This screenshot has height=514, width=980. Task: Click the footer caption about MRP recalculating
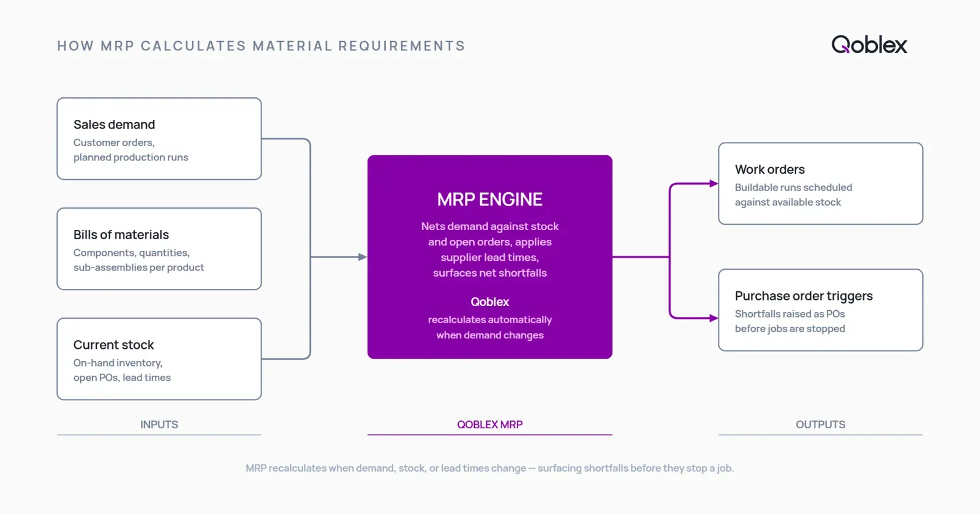pyautogui.click(x=490, y=468)
